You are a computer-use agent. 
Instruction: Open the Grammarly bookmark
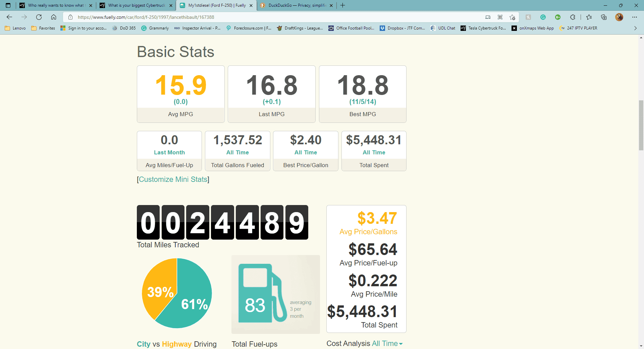pyautogui.click(x=155, y=28)
